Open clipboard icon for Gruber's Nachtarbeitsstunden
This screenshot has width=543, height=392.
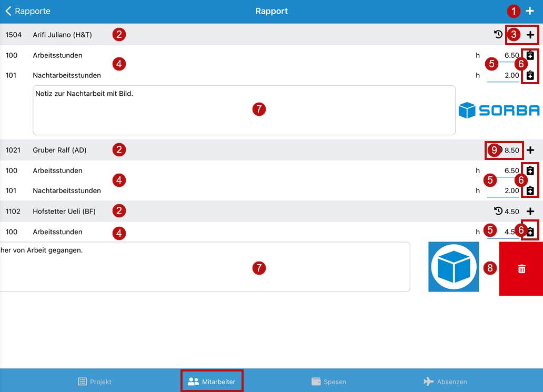(530, 190)
